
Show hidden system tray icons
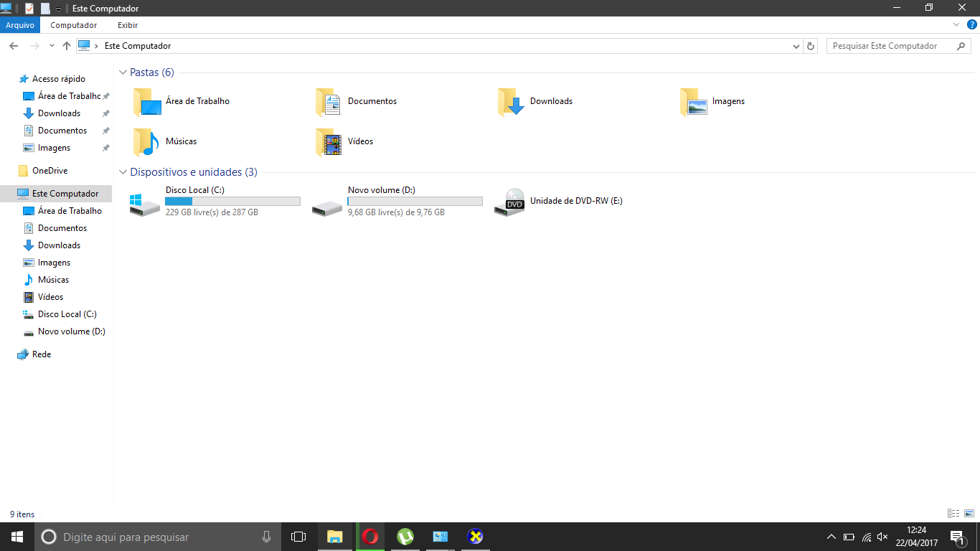[x=831, y=537]
